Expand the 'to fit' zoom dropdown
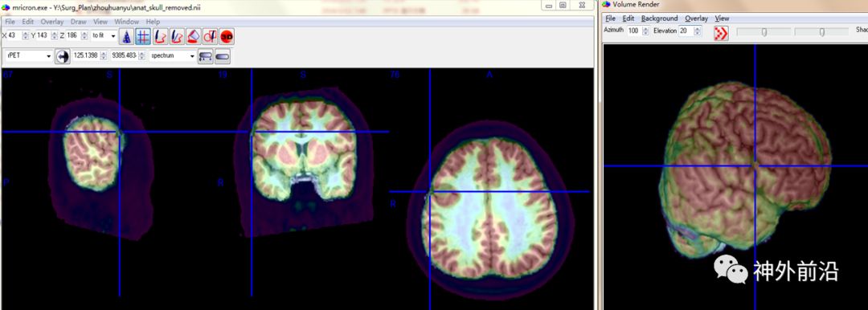 click(104, 35)
